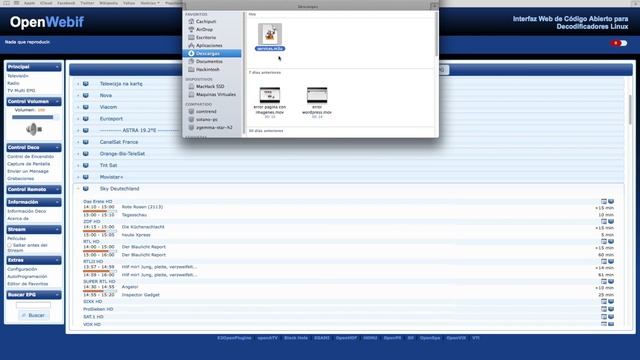640x360 pixels.
Task: Open Televisión in Principal menu
Action: coord(18,76)
